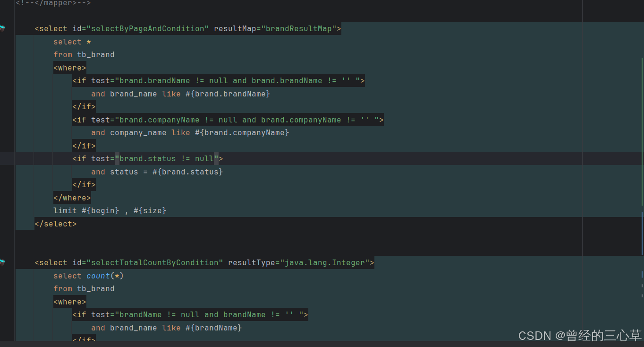Click "from tb_brand" under count(*)
Screen dimensions: 644x347
[x=84, y=289]
